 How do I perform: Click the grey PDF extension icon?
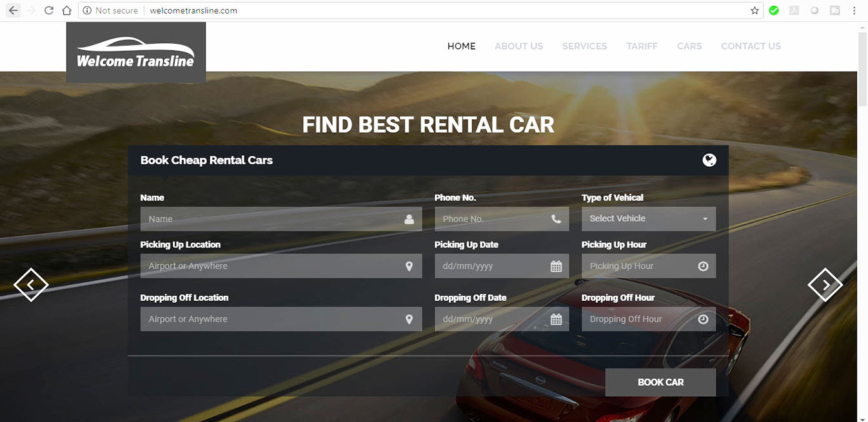(x=794, y=10)
